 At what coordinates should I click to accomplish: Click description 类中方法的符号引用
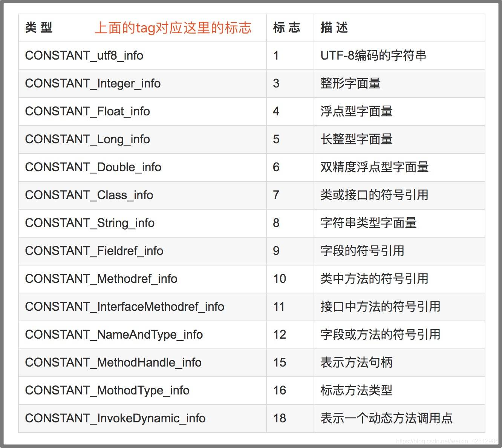[375, 279]
